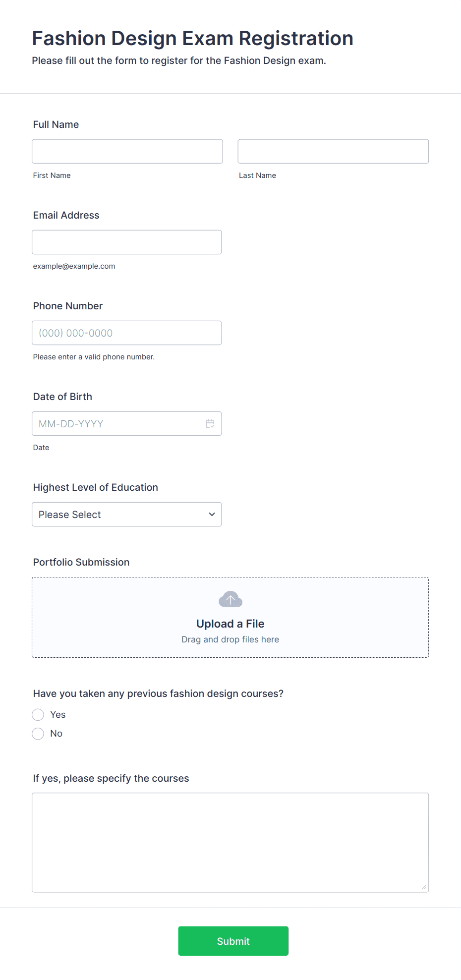Open the Highest Level of Education dropdown
This screenshot has width=461, height=980.
tap(126, 515)
